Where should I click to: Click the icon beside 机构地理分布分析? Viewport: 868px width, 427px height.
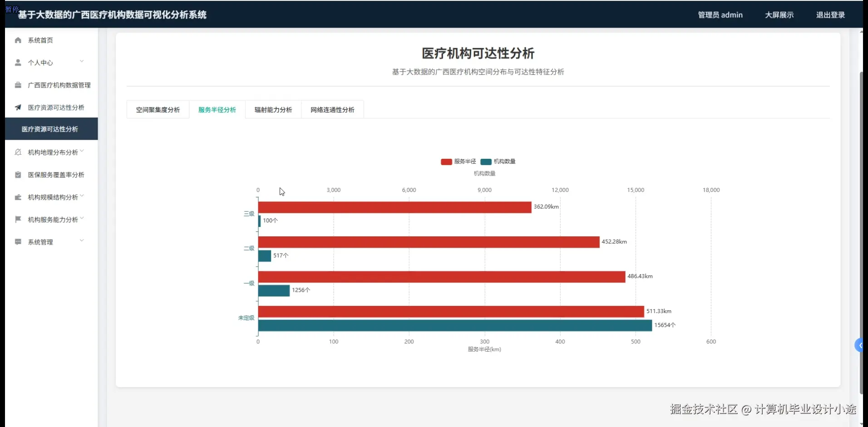click(18, 152)
